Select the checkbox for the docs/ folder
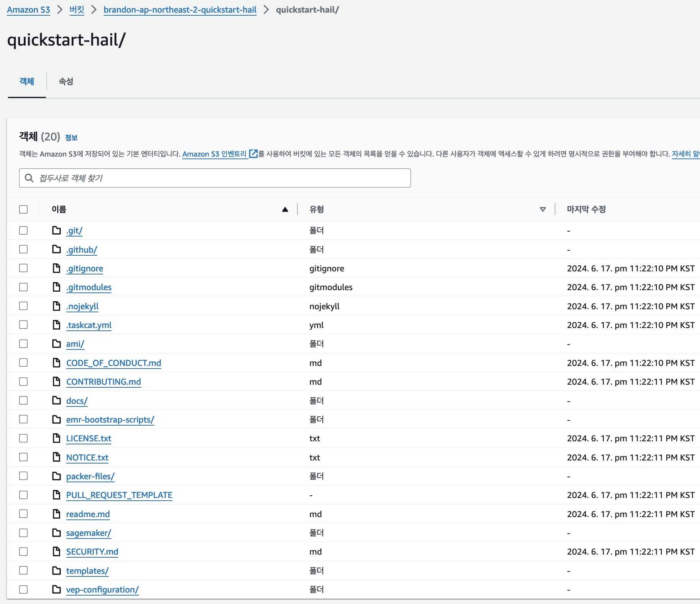 pyautogui.click(x=23, y=400)
